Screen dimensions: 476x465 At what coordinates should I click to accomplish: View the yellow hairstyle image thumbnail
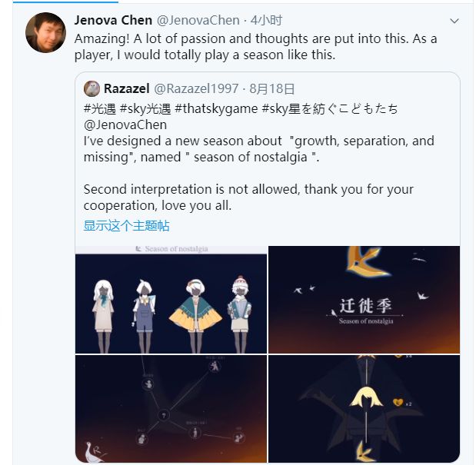click(x=364, y=409)
